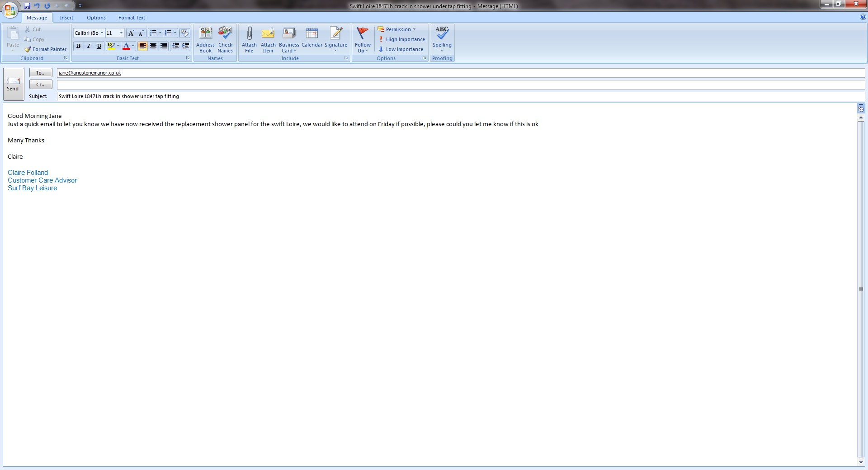Image resolution: width=868 pixels, height=470 pixels.
Task: Open the Address Book
Action: pyautogui.click(x=205, y=40)
